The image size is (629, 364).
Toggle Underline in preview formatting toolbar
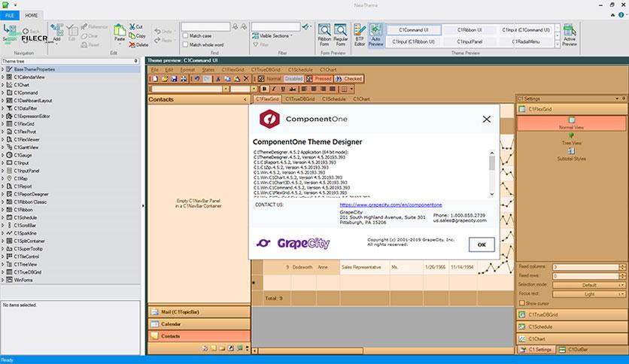(x=283, y=89)
